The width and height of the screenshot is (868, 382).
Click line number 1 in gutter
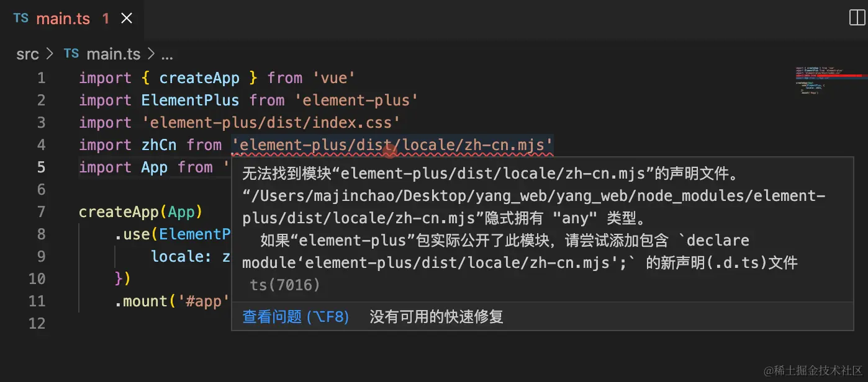41,78
